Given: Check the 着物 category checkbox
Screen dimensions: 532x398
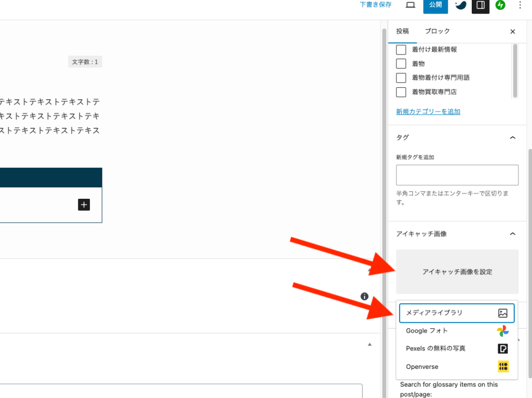Looking at the screenshot, I should [401, 64].
